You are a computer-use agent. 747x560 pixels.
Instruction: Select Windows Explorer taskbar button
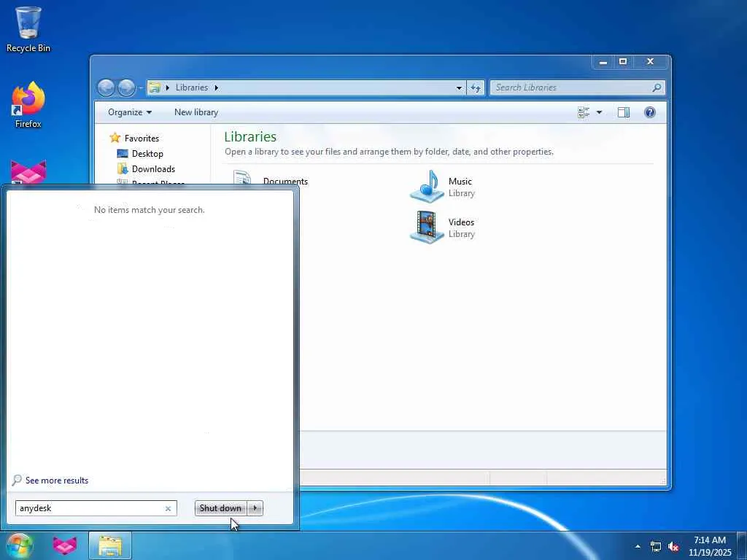click(x=110, y=545)
